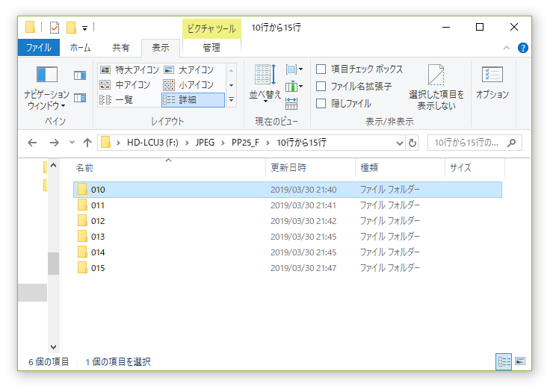
Task: Click the search magnifier icon
Action: click(x=511, y=143)
